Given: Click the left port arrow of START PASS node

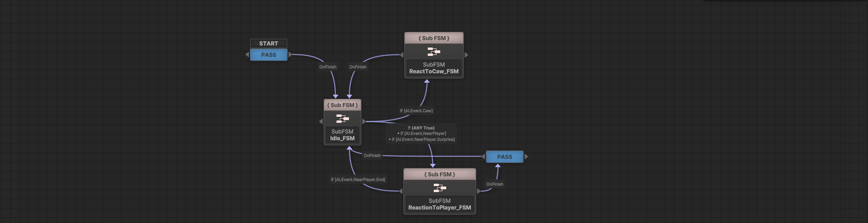Looking at the screenshot, I should click(x=247, y=54).
